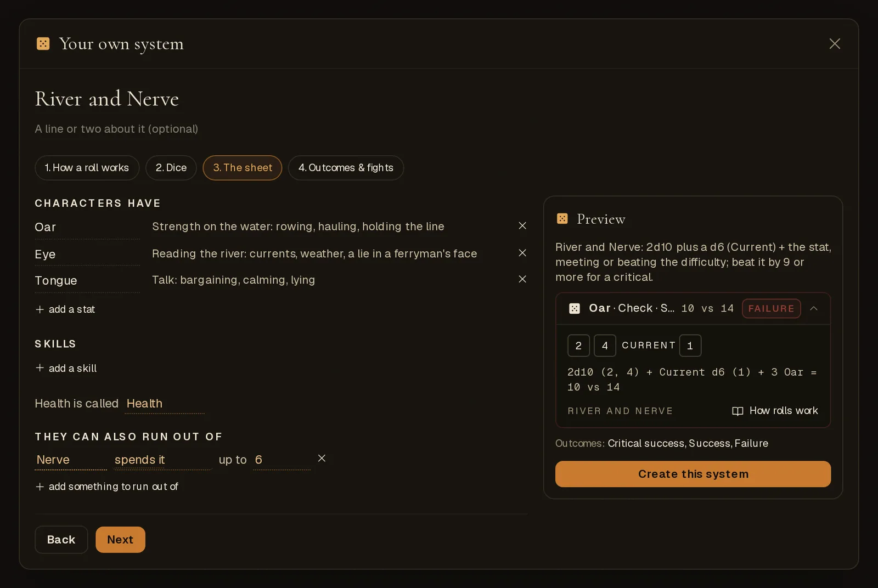This screenshot has width=878, height=588.
Task: Select The sheet tab
Action: pos(243,168)
